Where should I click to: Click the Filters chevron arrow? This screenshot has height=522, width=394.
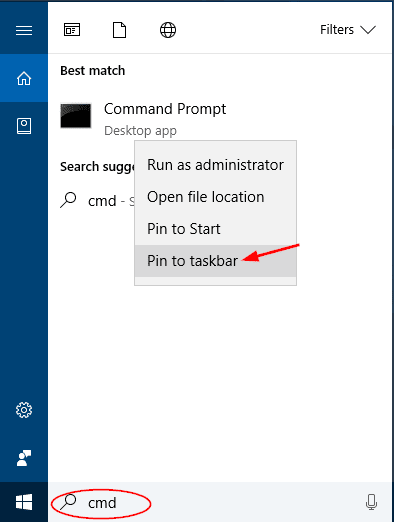point(368,30)
